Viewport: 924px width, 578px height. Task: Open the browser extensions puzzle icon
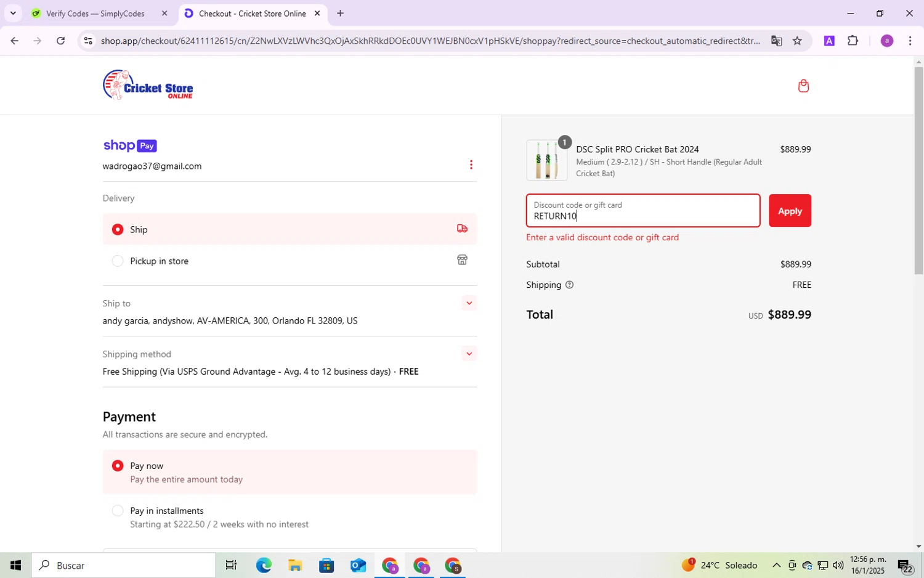click(x=853, y=41)
